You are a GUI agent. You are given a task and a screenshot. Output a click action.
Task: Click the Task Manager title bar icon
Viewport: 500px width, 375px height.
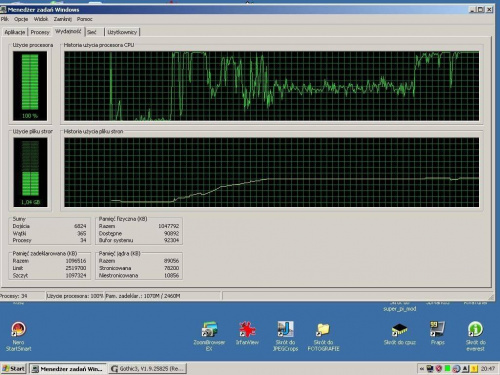(3, 9)
